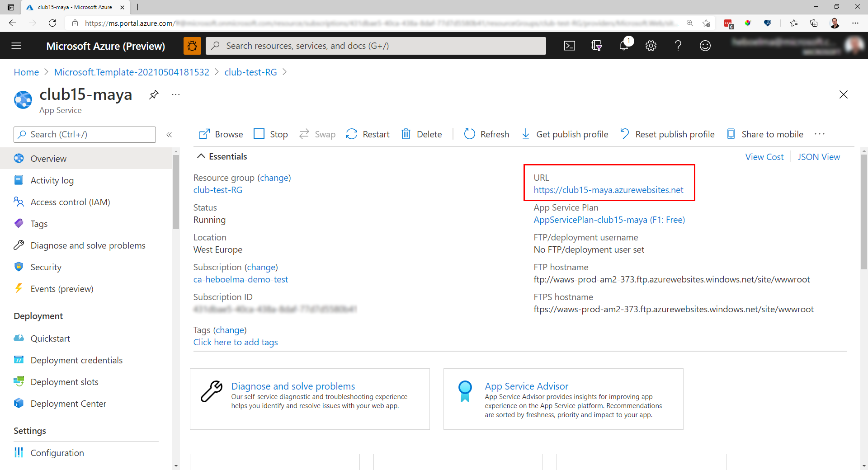This screenshot has height=470, width=868.
Task: Reset publish profile
Action: [667, 134]
